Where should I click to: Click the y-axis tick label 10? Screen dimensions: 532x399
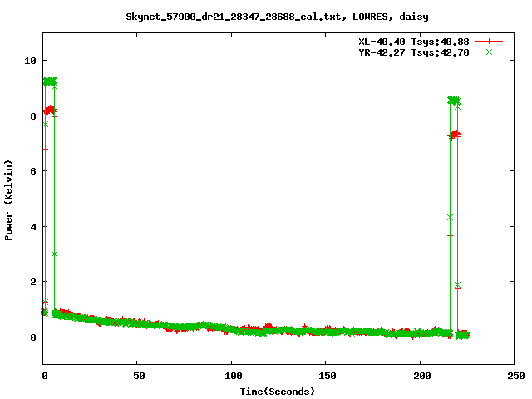[30, 61]
